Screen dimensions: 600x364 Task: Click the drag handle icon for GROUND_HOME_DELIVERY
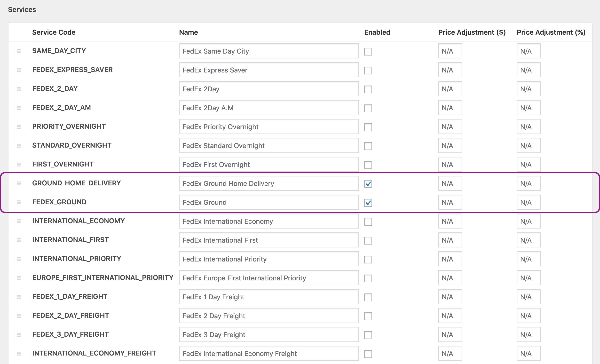click(x=19, y=183)
